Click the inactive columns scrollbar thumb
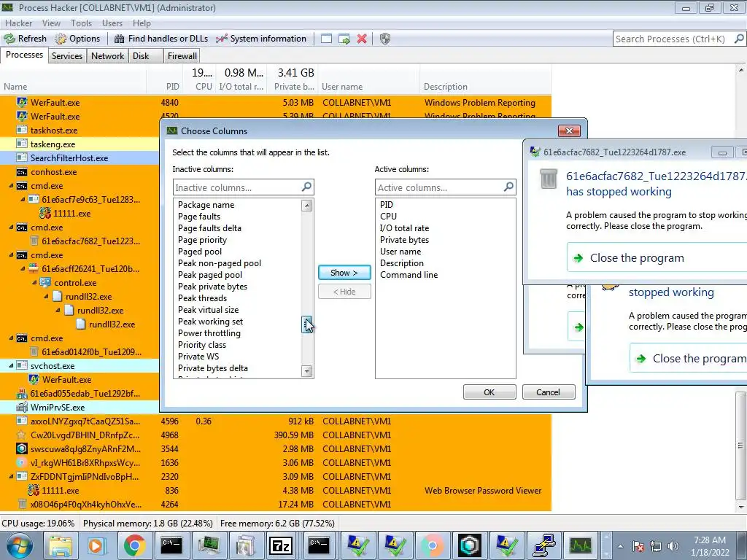The height and width of the screenshot is (560, 747). [307, 324]
